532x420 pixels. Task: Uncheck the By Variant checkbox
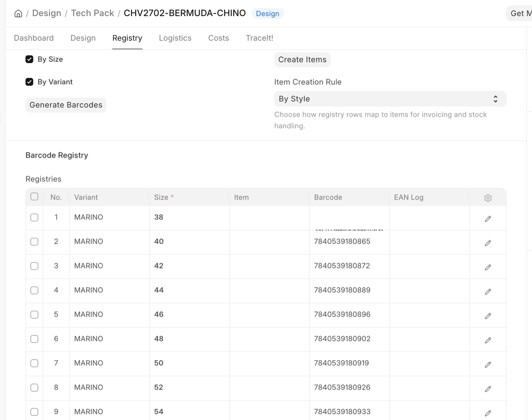pyautogui.click(x=29, y=82)
